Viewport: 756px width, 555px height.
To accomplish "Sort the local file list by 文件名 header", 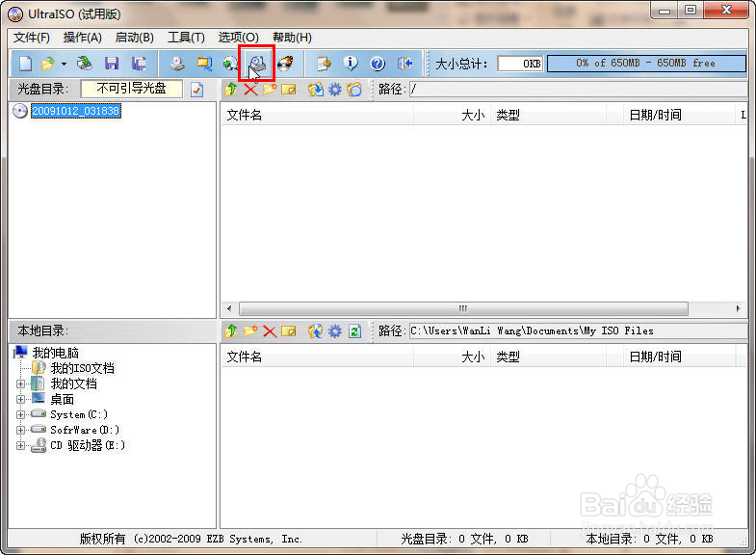I will (317, 357).
